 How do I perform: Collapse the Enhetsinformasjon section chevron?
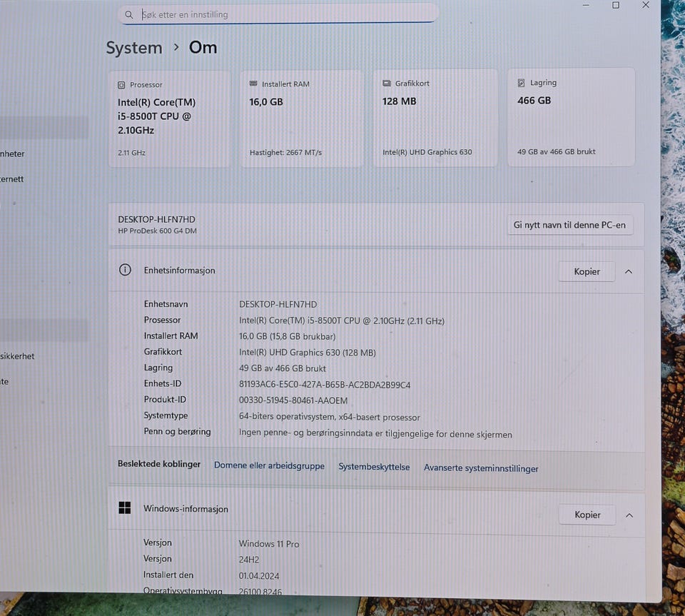coord(629,272)
